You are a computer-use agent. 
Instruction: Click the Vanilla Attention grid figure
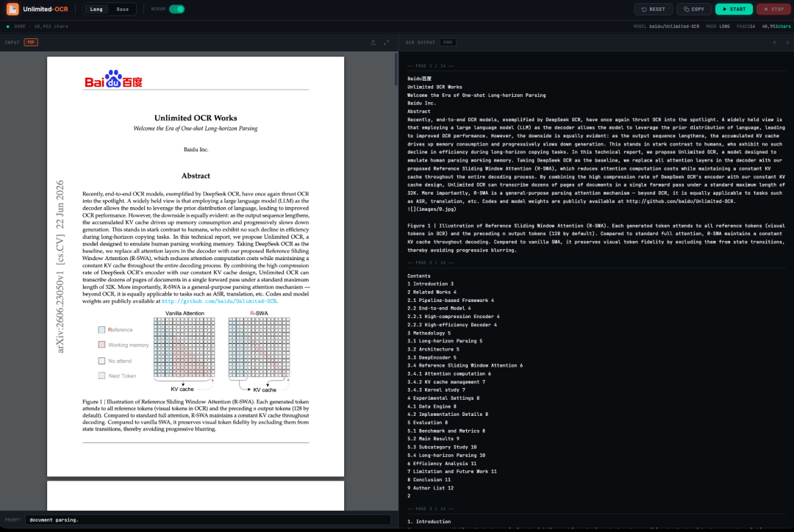185,348
